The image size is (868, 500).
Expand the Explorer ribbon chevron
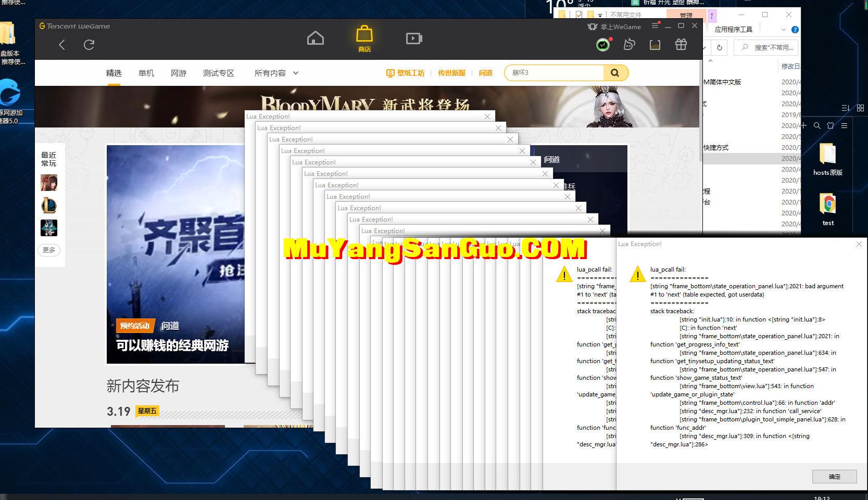click(784, 30)
